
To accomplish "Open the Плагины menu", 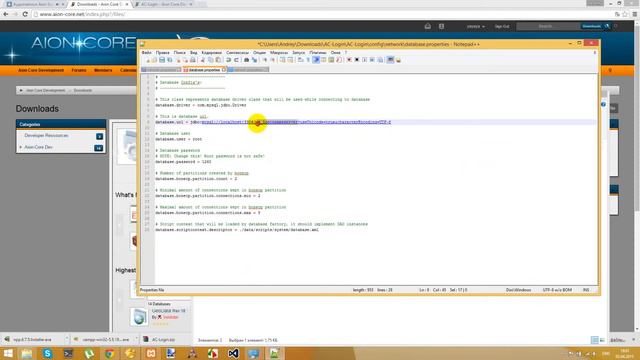I will [318, 53].
